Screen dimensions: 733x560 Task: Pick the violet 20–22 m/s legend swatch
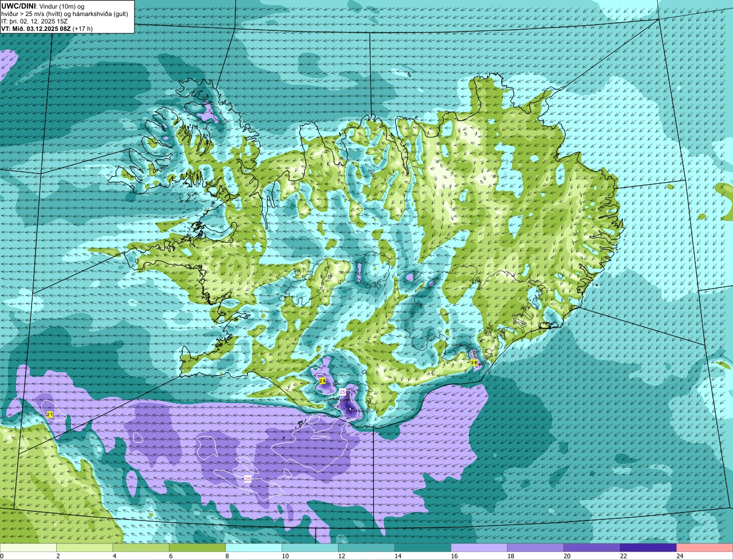(592, 548)
